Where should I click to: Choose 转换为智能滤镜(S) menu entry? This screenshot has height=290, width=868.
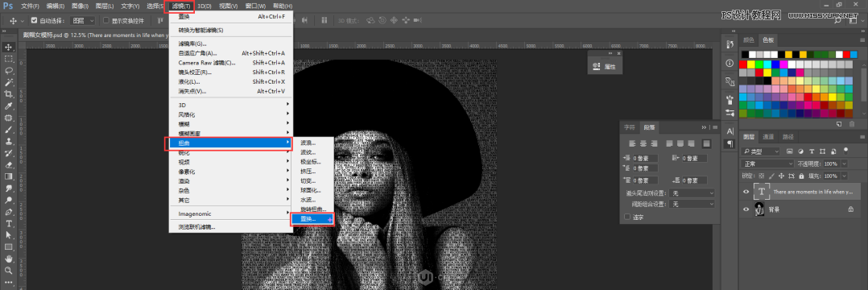pyautogui.click(x=201, y=30)
